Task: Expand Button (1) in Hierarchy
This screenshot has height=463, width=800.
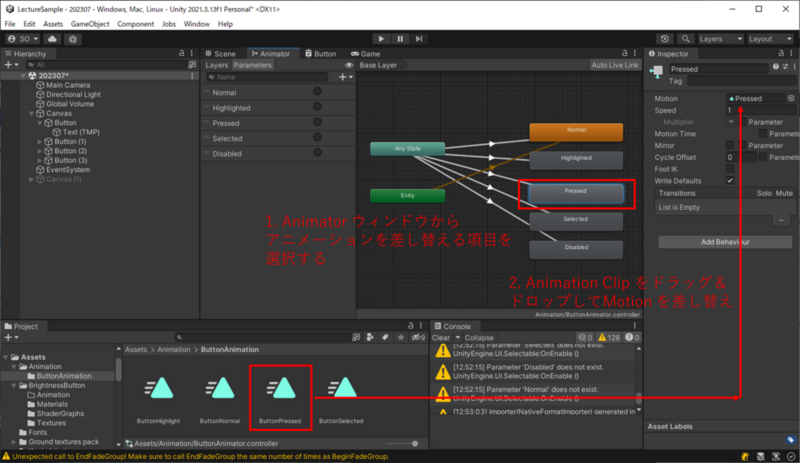Action: coord(40,141)
